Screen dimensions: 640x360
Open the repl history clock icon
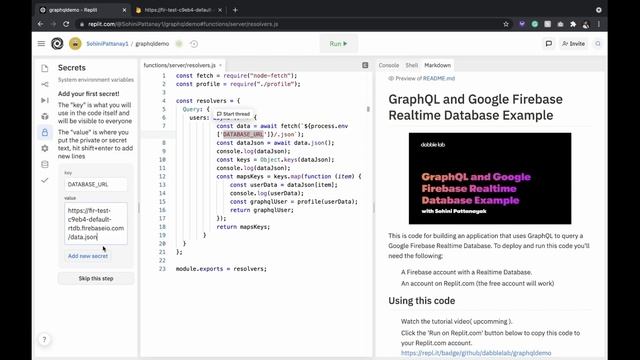click(x=194, y=44)
